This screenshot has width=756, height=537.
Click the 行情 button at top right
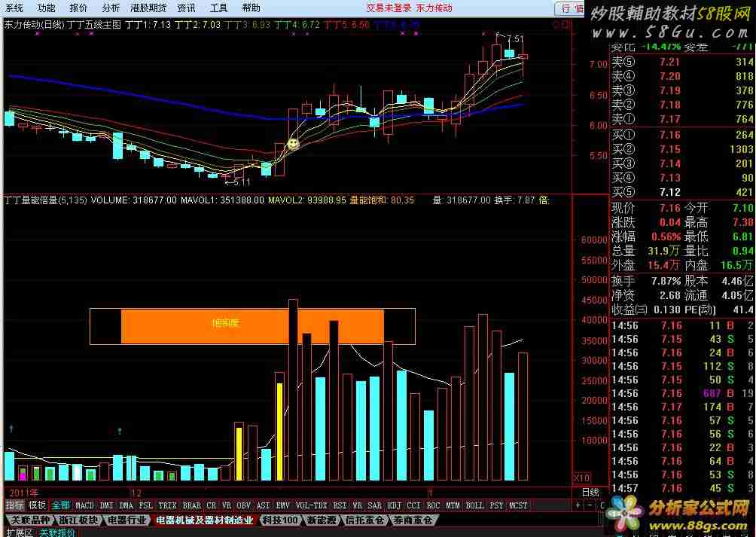[x=572, y=8]
